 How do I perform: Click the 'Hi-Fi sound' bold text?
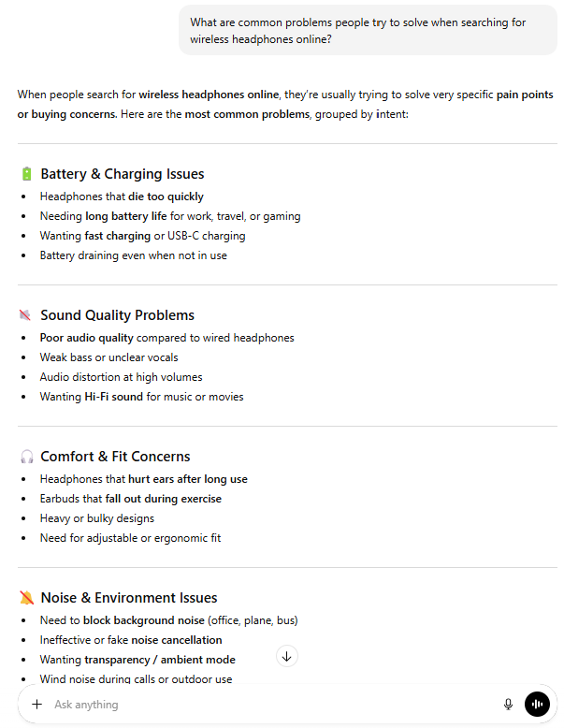(x=114, y=397)
